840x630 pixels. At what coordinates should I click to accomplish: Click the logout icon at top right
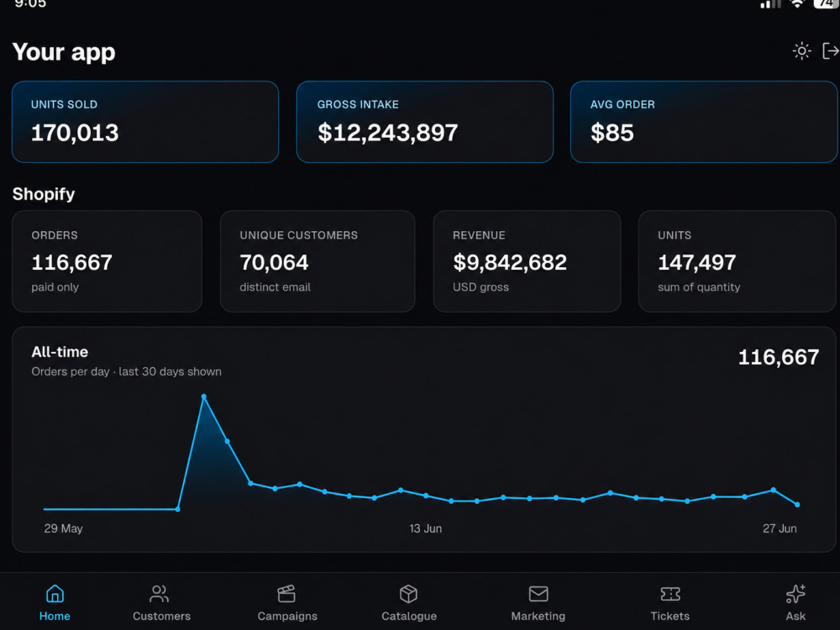[831, 51]
